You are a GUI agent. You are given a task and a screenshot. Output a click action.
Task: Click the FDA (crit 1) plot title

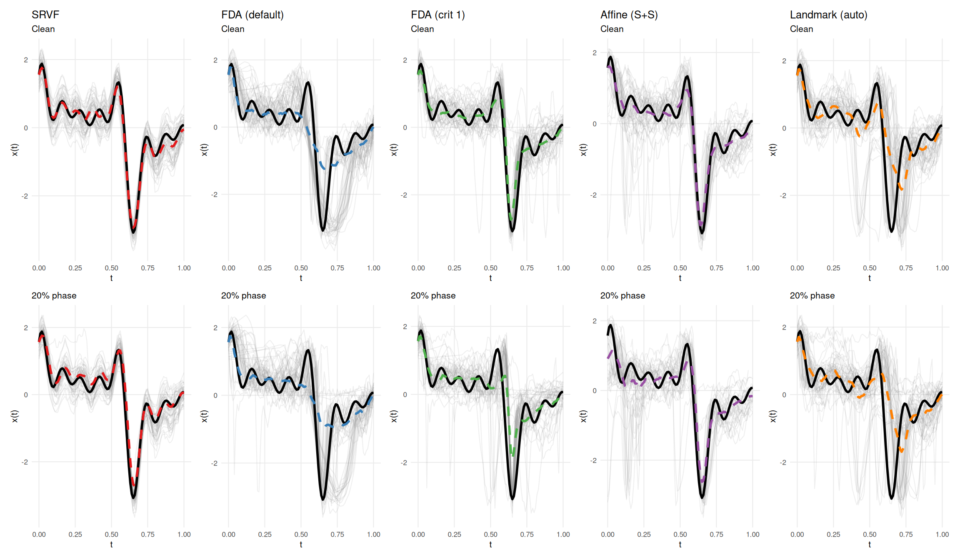pos(437,15)
